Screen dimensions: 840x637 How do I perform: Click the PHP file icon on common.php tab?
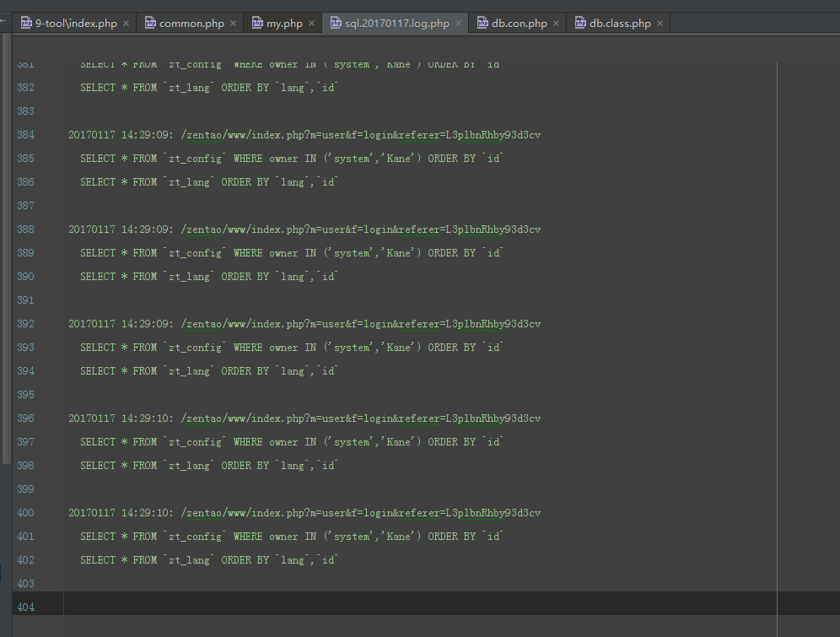150,23
